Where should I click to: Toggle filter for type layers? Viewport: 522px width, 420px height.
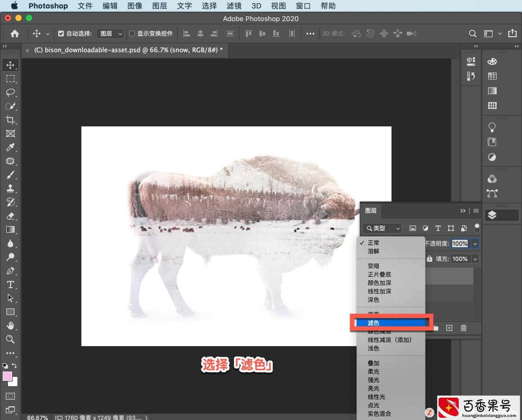[438, 228]
